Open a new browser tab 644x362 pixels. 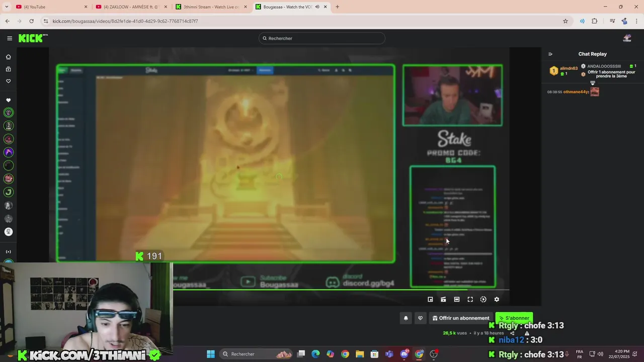337,7
